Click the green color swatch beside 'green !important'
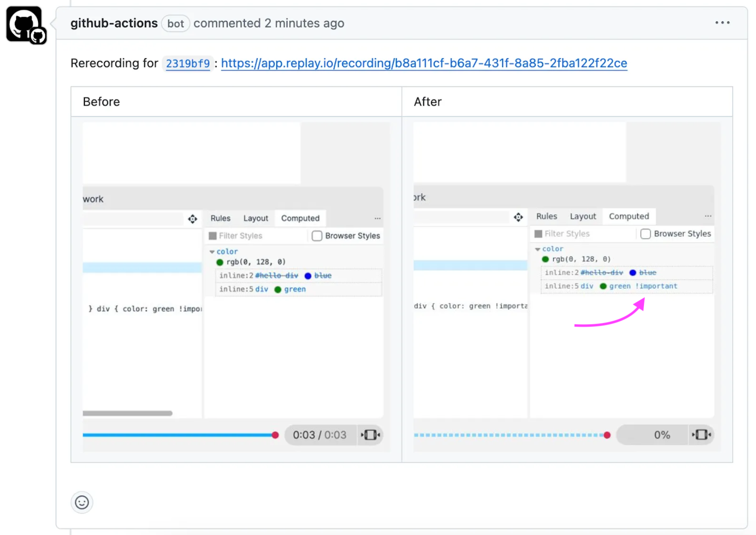This screenshot has height=535, width=756. tap(603, 286)
